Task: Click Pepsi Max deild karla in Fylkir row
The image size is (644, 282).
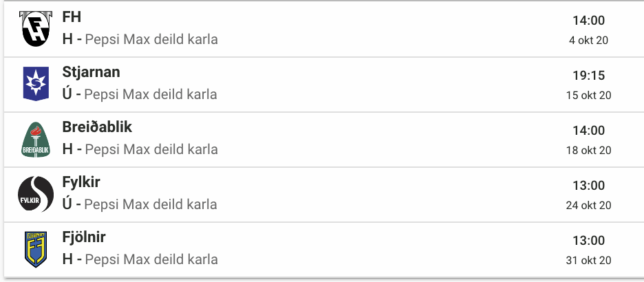Action: pos(150,205)
